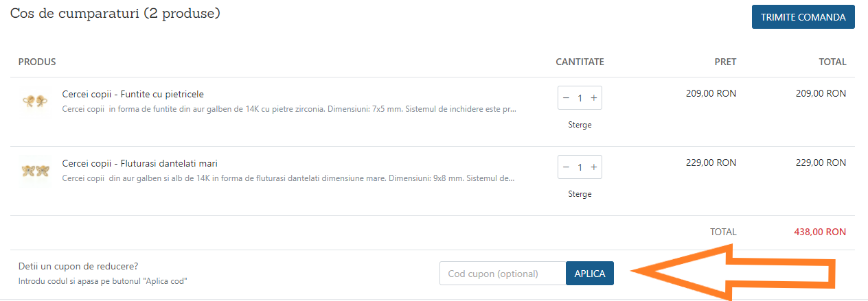Increase quantity for Fluturasi dantelati mari earrings
The height and width of the screenshot is (301, 868).
[x=594, y=167]
